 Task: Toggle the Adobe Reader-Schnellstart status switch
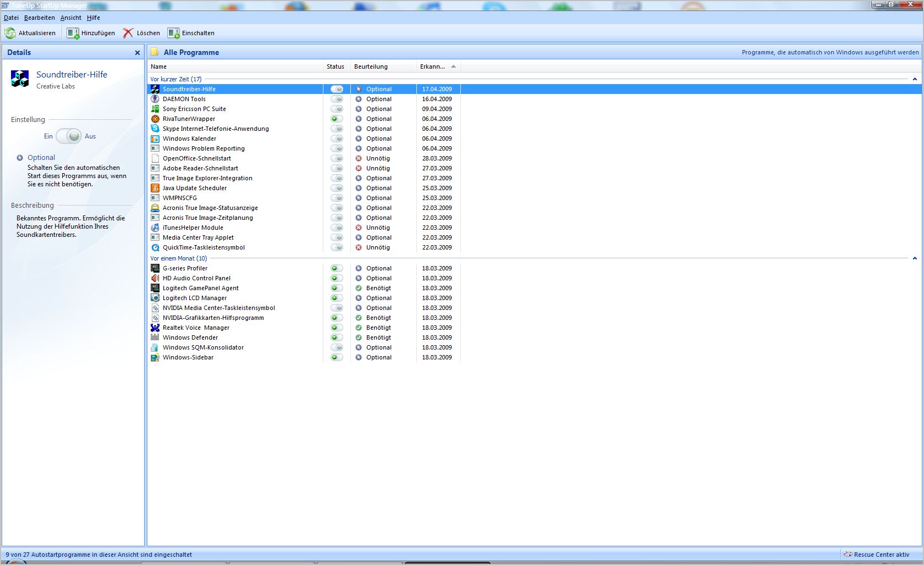(x=337, y=168)
